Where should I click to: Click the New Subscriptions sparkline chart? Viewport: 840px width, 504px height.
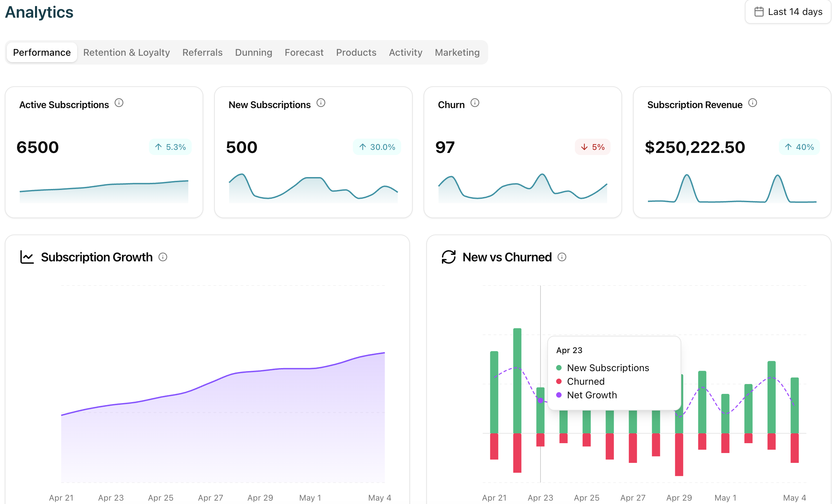click(313, 188)
